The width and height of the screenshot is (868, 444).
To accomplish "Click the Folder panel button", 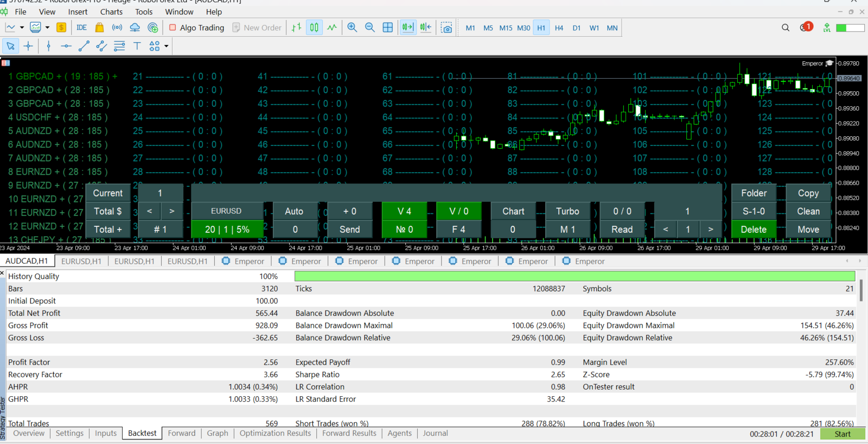I will coord(754,193).
